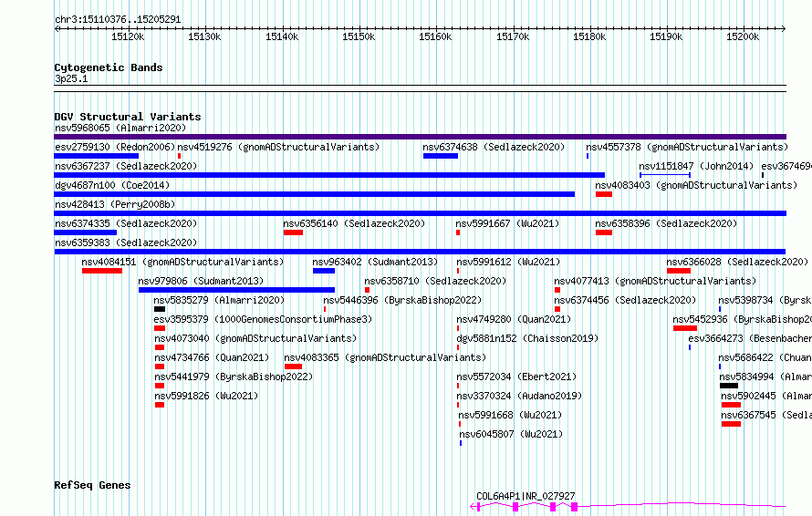This screenshot has height=516, width=812.
Task: Click nsv4749280 (Quan2021) label
Action: 514,319
